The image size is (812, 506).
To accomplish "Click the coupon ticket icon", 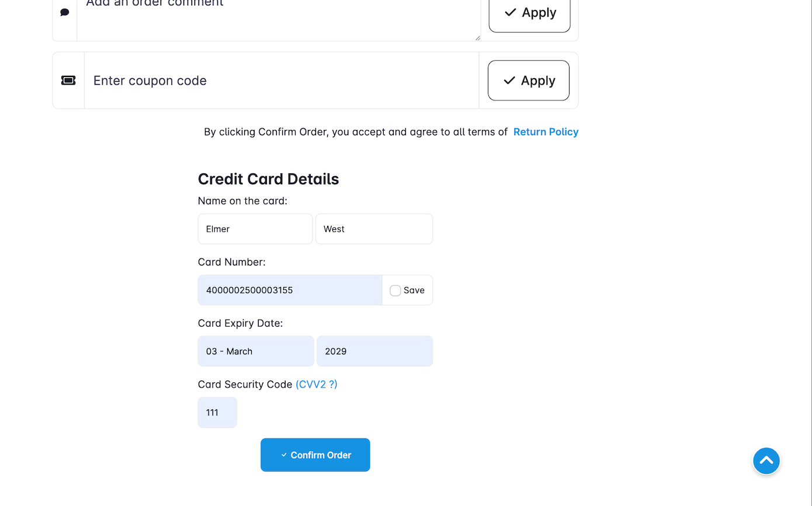I will 68,81.
